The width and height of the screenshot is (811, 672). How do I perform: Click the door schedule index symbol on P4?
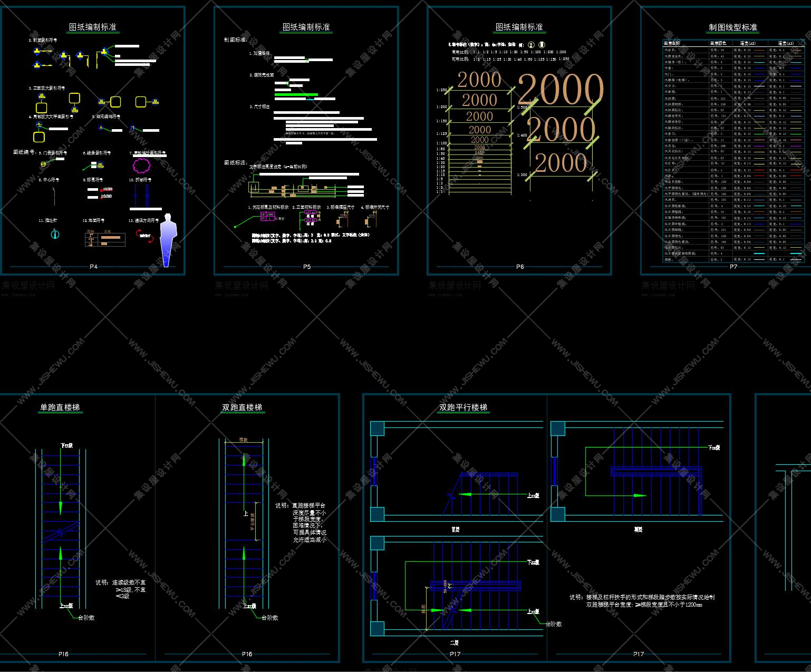coord(44,164)
